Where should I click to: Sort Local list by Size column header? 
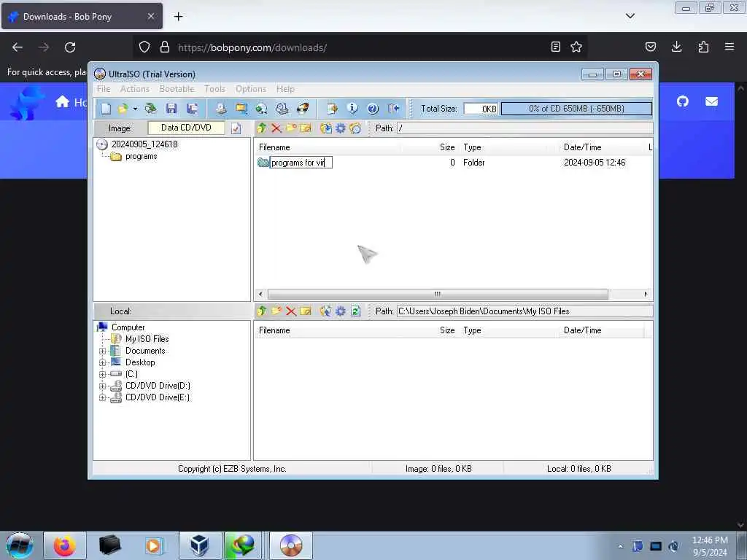(447, 330)
